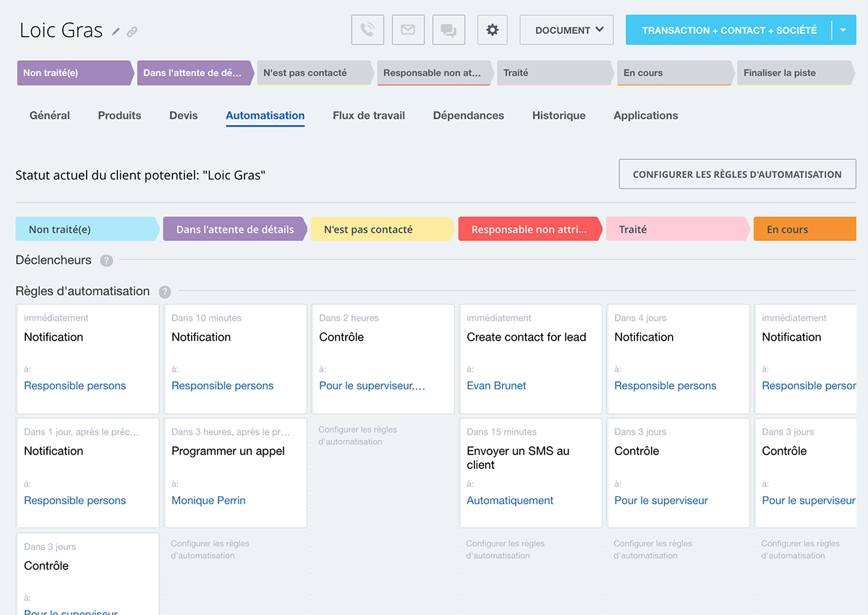Open the Historique tab
Image resolution: width=868 pixels, height=615 pixels.
click(x=558, y=116)
